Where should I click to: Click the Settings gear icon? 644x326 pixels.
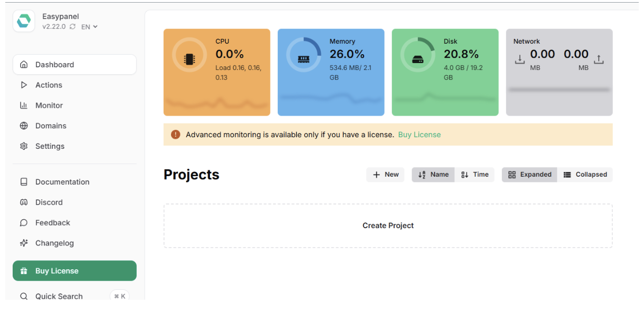click(x=24, y=146)
